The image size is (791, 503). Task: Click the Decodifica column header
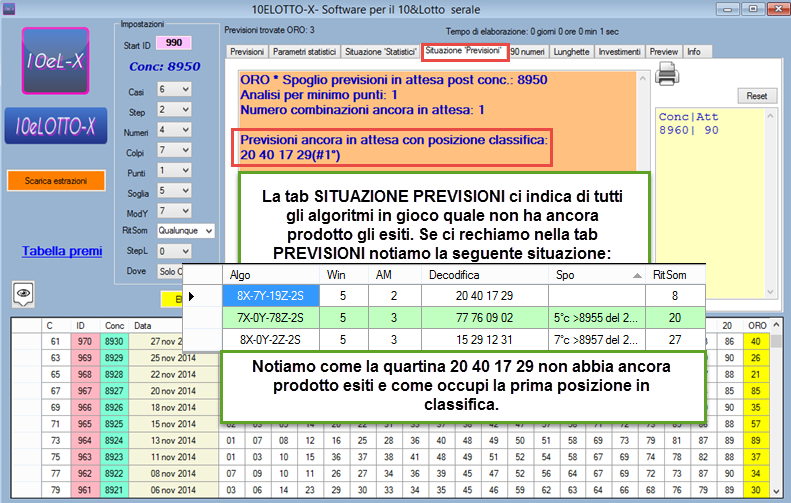click(485, 275)
